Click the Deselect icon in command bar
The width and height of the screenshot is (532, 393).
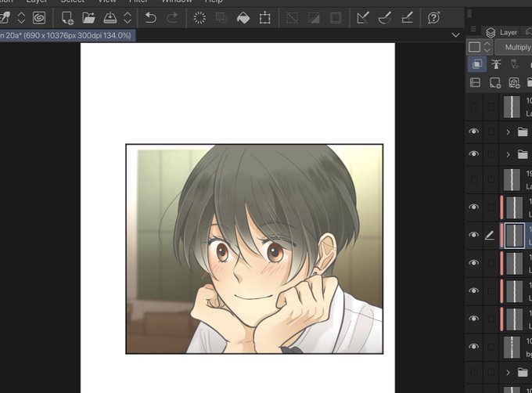(x=292, y=18)
